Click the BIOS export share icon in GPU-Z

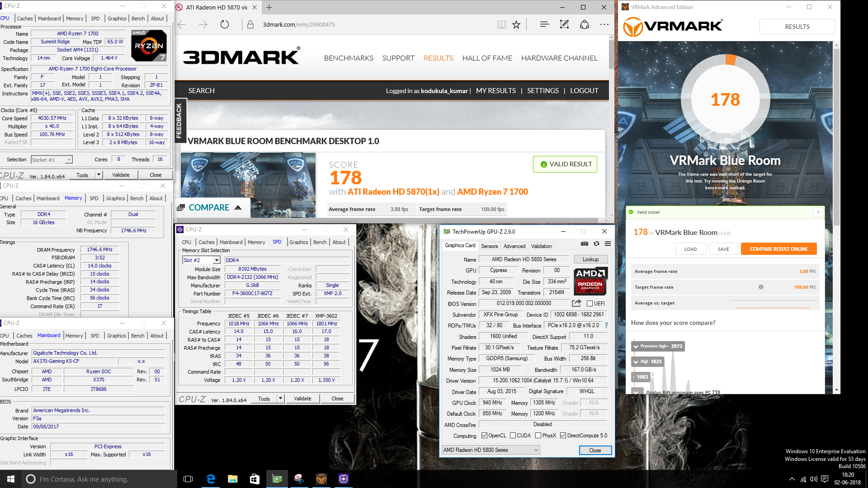[x=576, y=303]
